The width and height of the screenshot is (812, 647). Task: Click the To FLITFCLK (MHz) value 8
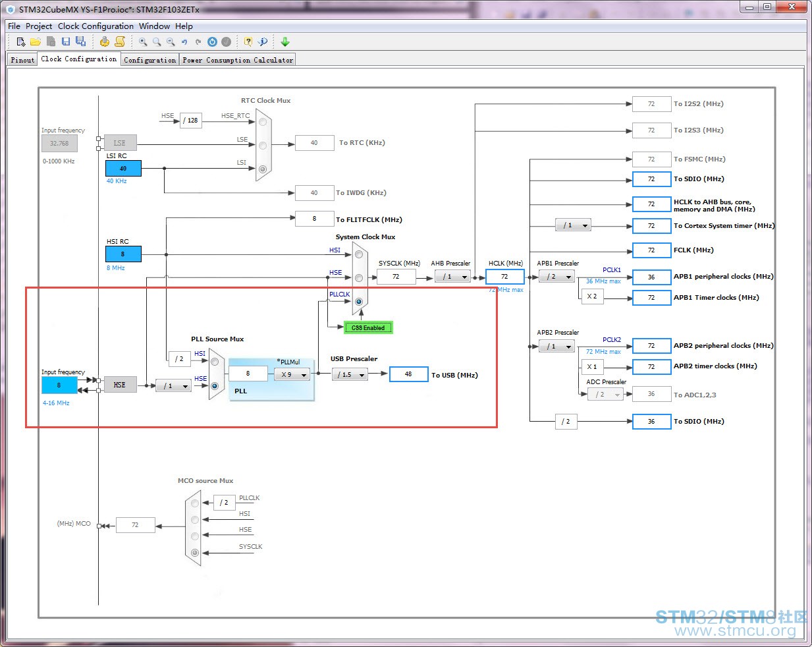314,219
